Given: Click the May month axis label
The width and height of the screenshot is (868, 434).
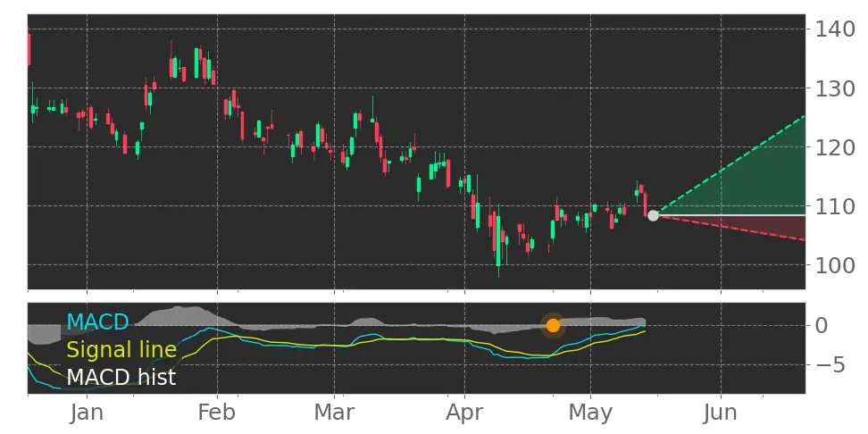Looking at the screenshot, I should 590,413.
